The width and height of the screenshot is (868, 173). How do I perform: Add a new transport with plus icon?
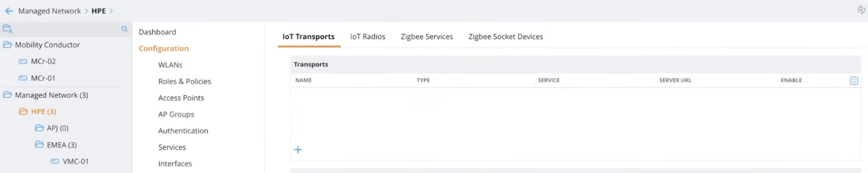click(x=298, y=149)
